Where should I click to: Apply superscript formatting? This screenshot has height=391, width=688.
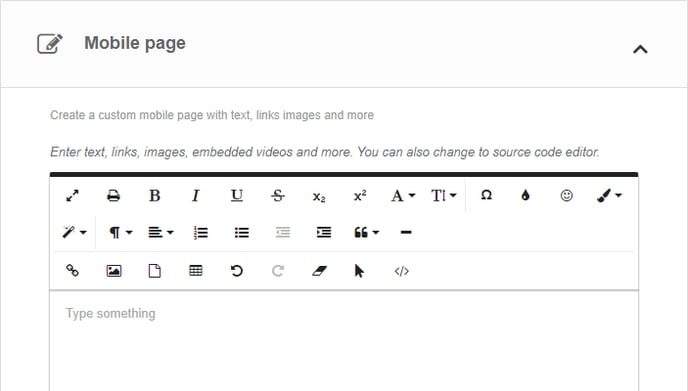point(360,195)
